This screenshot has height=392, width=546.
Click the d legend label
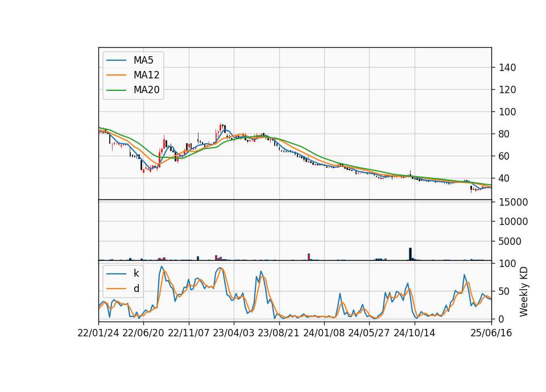click(x=136, y=289)
